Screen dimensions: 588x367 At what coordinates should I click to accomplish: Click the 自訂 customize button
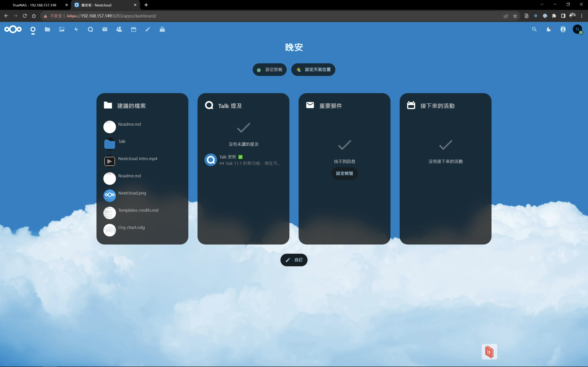(294, 260)
